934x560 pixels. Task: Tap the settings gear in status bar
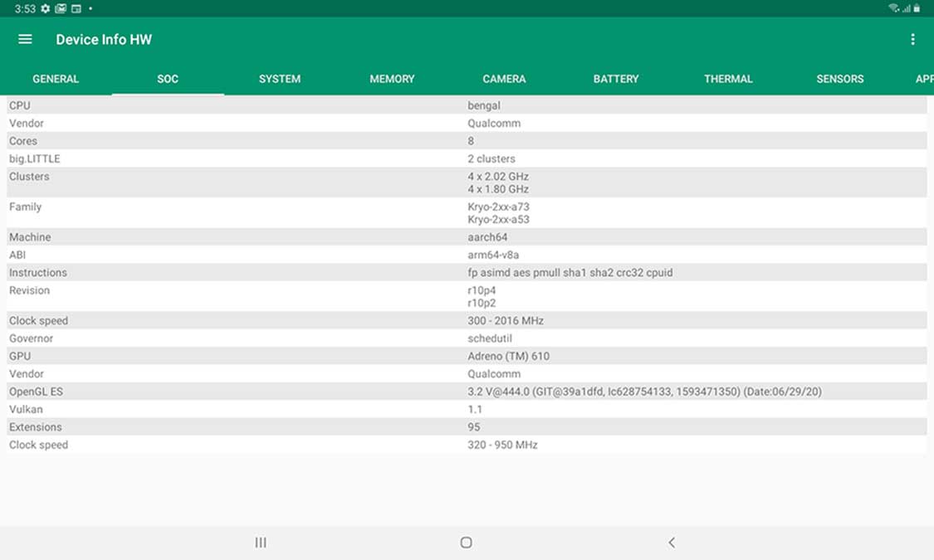(x=46, y=8)
